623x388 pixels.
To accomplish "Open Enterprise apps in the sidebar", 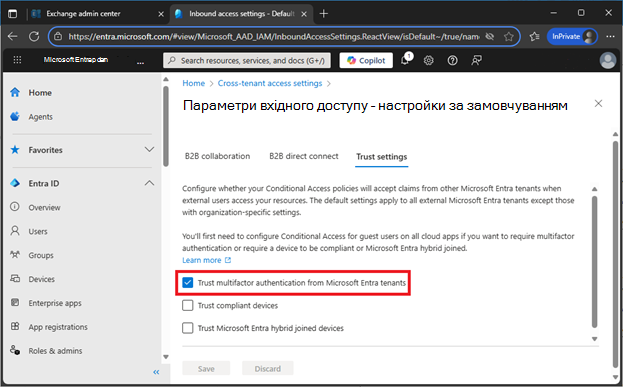I will [55, 303].
